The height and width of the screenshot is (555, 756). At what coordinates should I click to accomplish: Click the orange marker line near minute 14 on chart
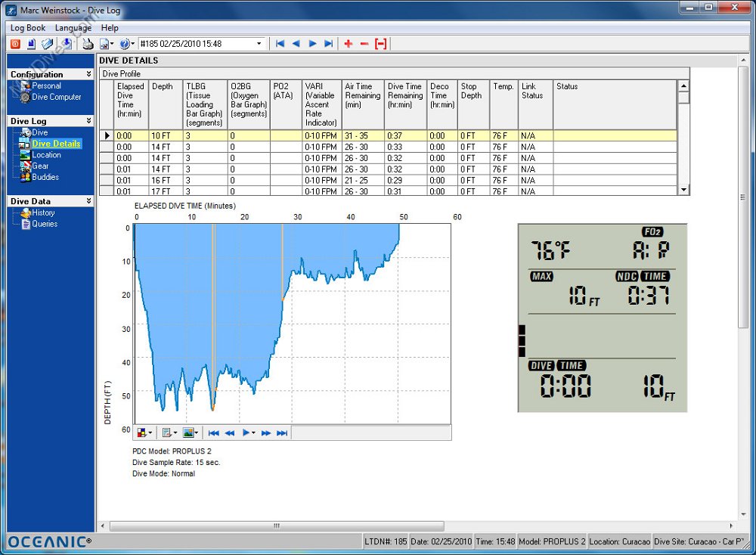213,317
